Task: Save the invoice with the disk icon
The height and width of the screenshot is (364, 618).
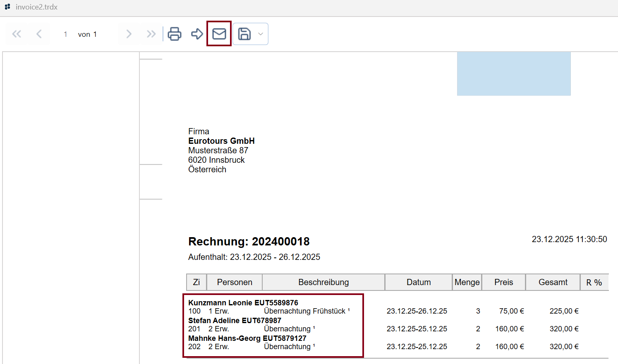Action: [244, 34]
